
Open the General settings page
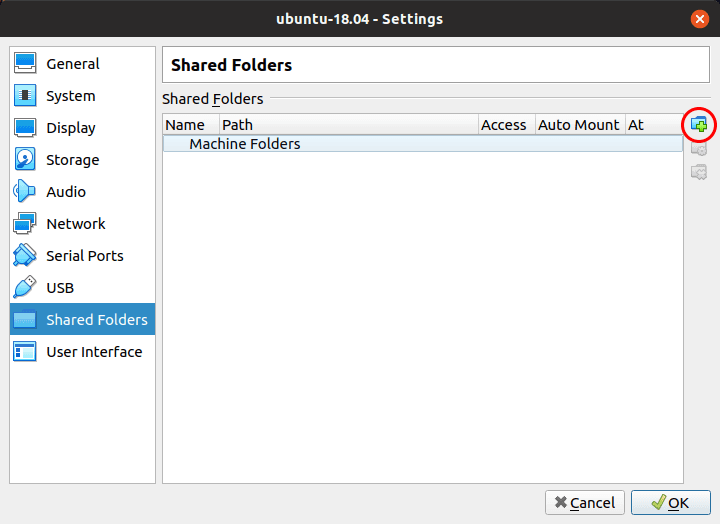(x=82, y=63)
